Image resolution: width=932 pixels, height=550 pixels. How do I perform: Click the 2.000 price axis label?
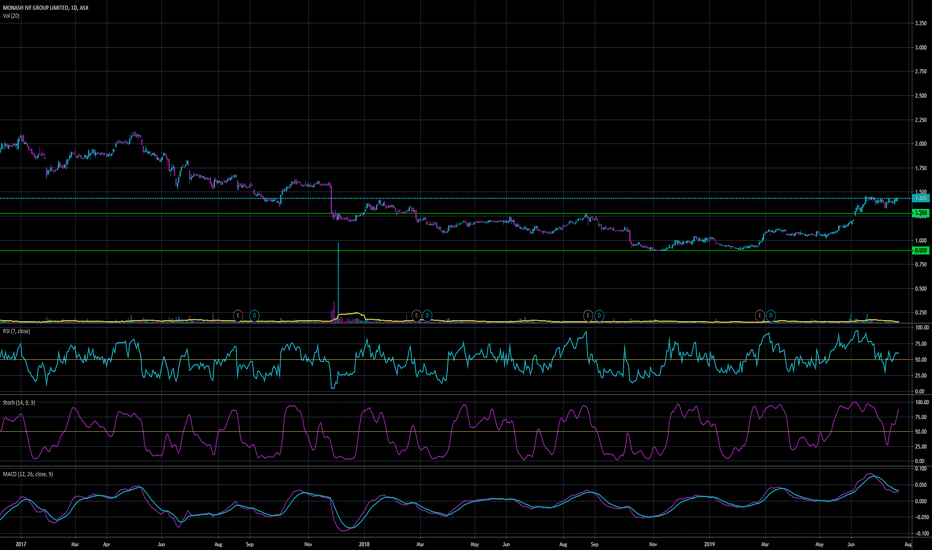click(921, 144)
